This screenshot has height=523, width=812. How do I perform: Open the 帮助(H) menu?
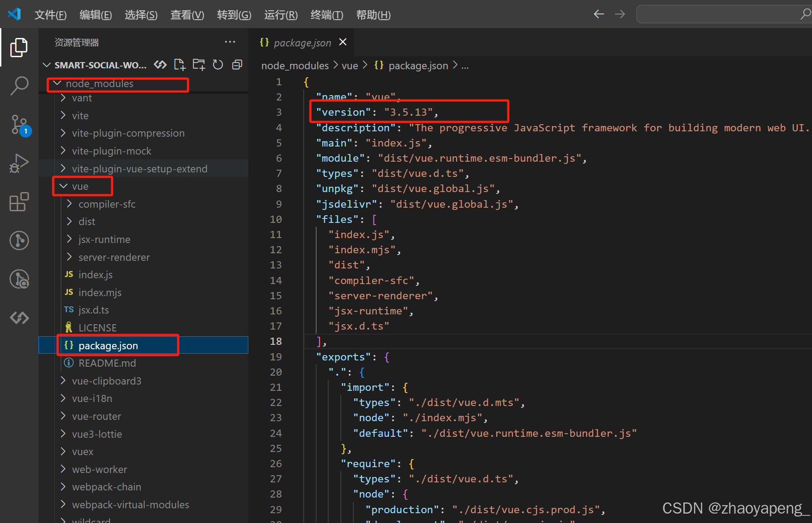pos(373,15)
